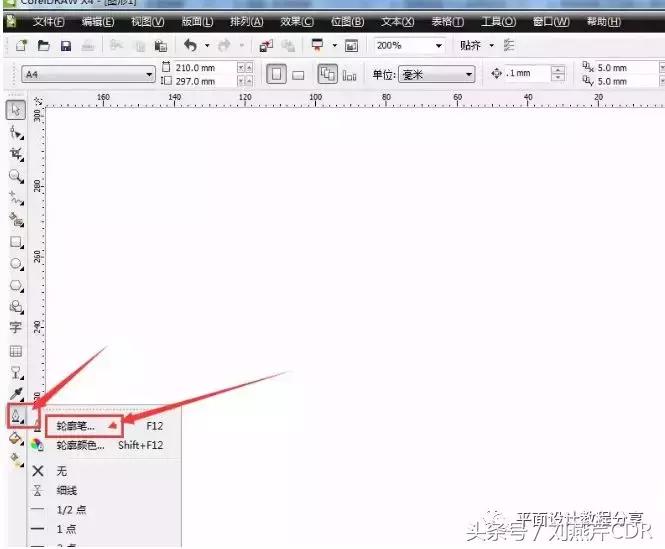Open the snap options icon

pyautogui.click(x=509, y=45)
